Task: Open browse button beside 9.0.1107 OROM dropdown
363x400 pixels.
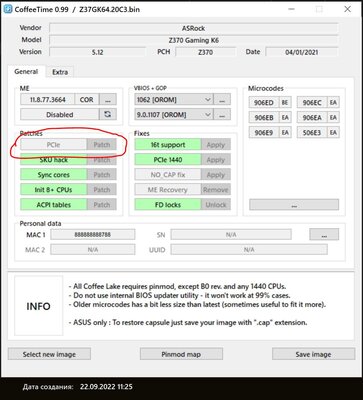Action: pyautogui.click(x=222, y=114)
